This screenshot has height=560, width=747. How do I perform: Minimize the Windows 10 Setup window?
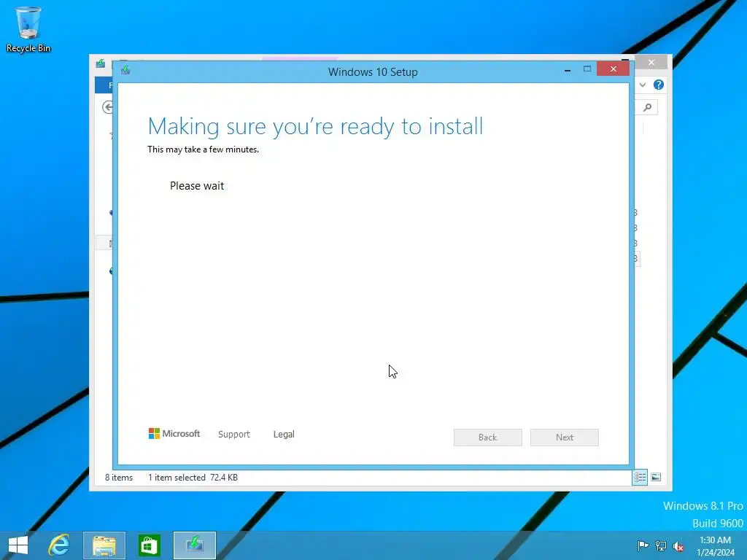[x=568, y=69]
